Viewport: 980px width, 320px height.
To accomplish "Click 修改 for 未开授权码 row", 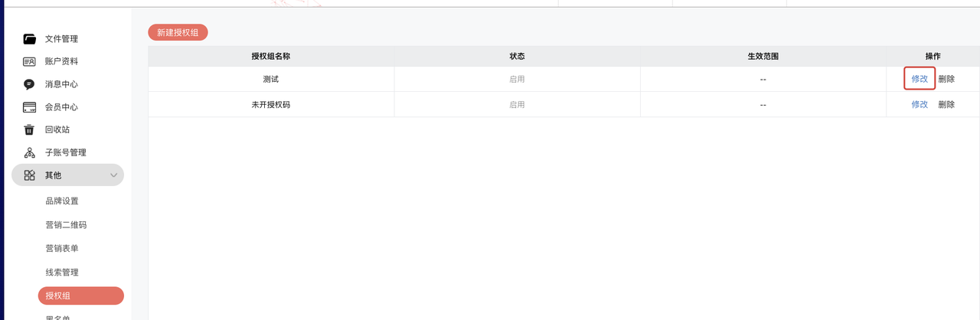I will 920,105.
